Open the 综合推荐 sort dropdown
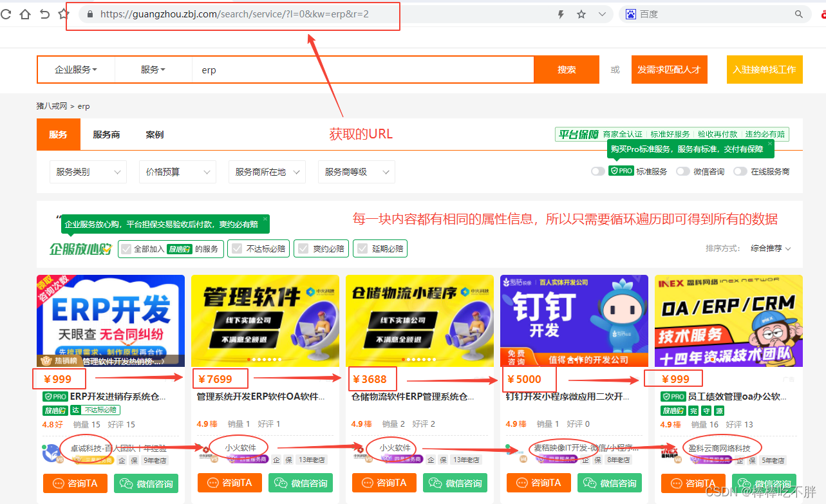The image size is (826, 504). point(770,248)
